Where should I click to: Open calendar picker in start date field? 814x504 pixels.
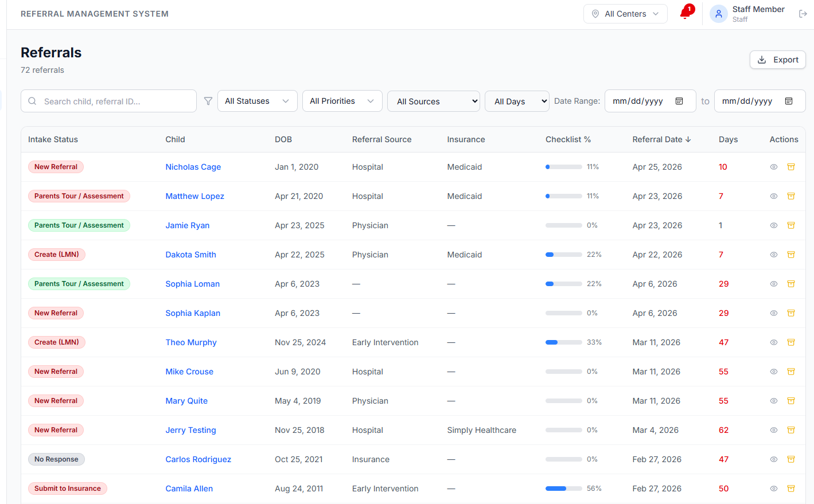[x=679, y=101]
